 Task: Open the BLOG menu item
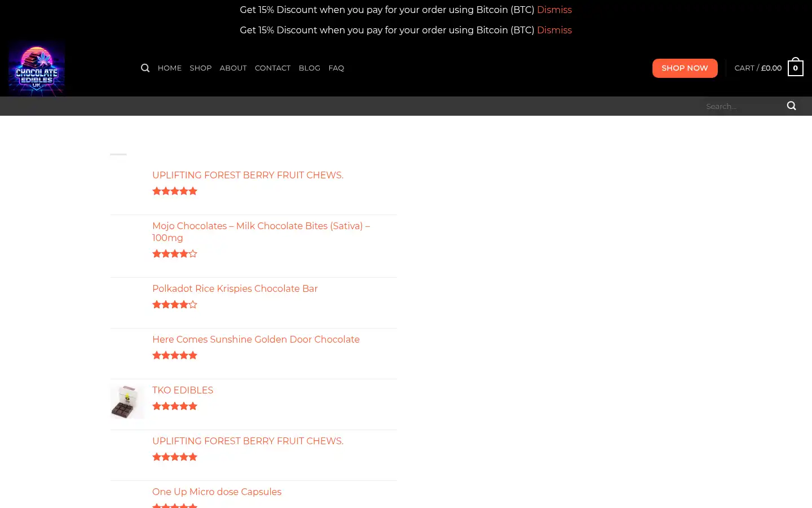pos(310,68)
